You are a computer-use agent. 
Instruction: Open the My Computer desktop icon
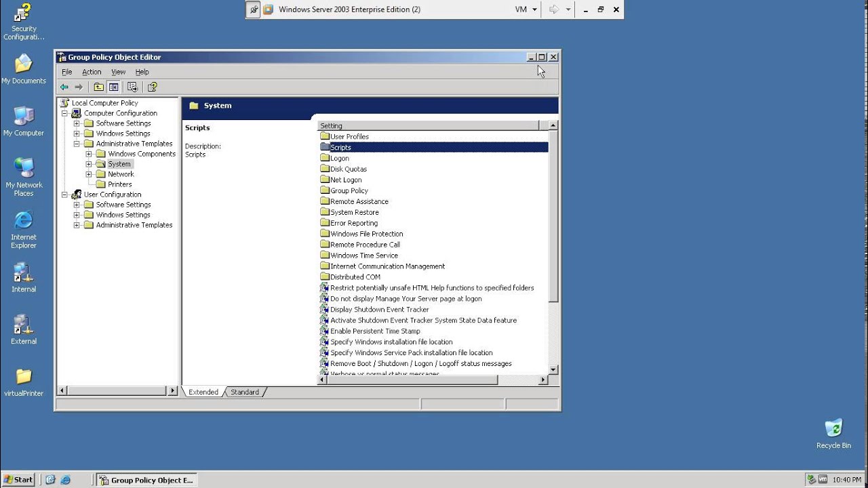(x=24, y=121)
